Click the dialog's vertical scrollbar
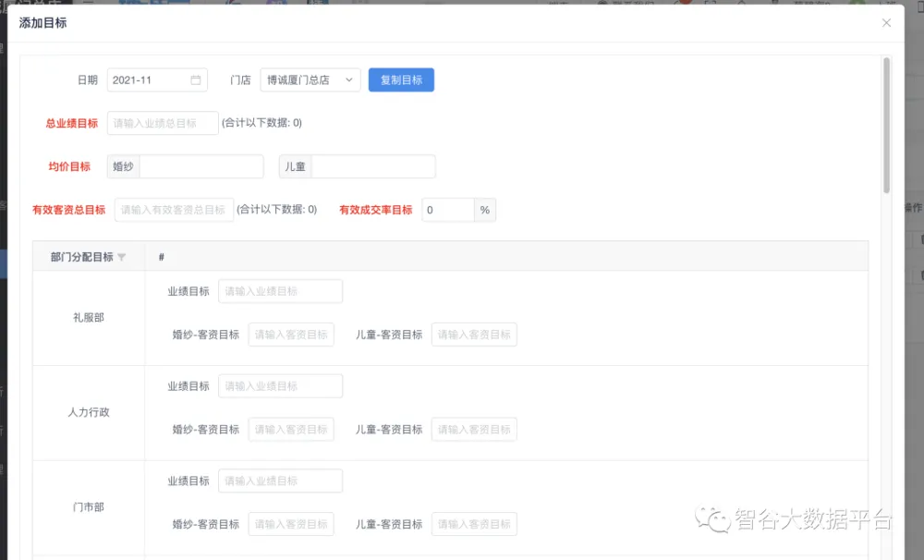The height and width of the screenshot is (560, 924). 886,125
